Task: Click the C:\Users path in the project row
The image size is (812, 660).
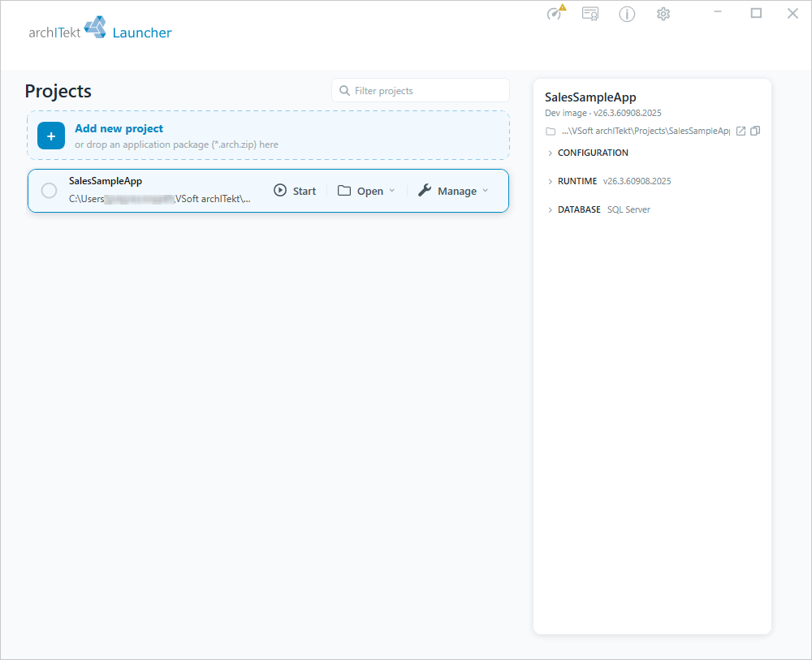Action: pos(159,199)
